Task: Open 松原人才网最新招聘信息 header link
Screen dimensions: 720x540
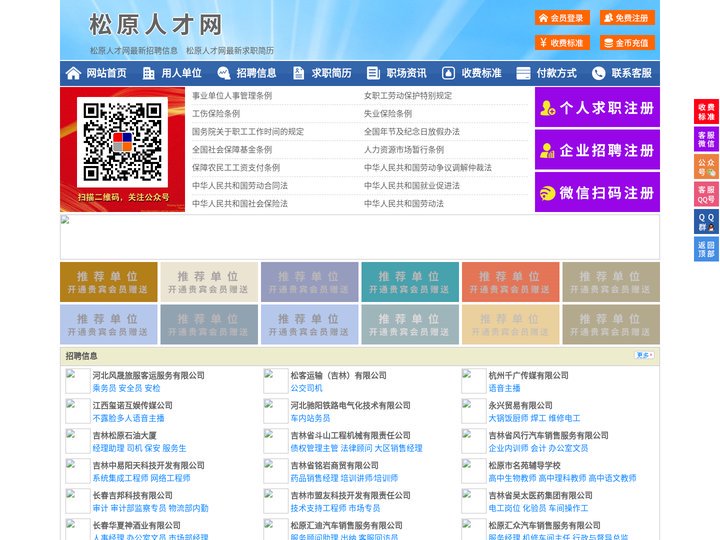Action: [134, 51]
